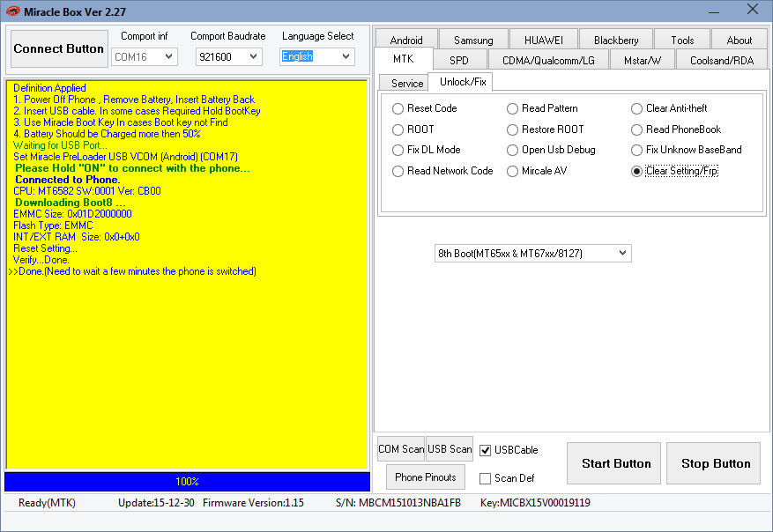Click the S/N: MBCM151013NBA1FB status entry
Viewport: 773px width, 532px height.
point(398,503)
